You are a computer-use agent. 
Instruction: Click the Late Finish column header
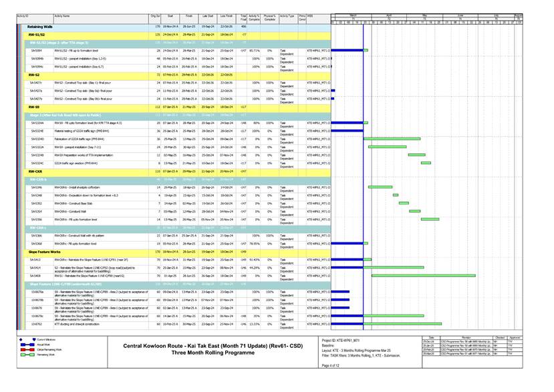(226, 15)
